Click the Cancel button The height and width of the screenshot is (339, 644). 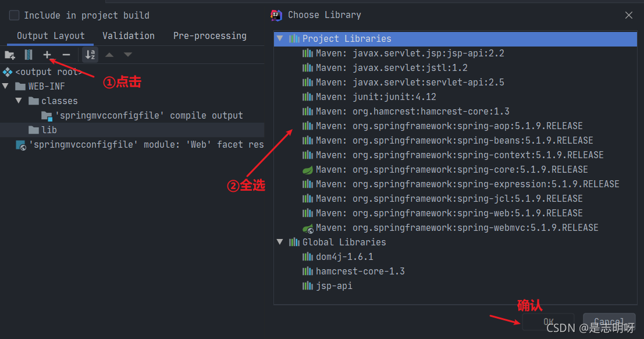(609, 322)
